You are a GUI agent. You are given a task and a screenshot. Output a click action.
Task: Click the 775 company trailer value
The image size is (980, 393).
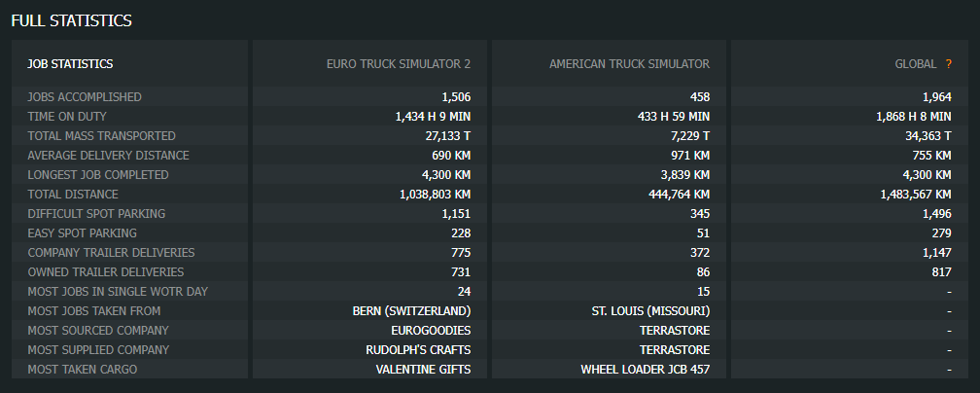pyautogui.click(x=461, y=252)
